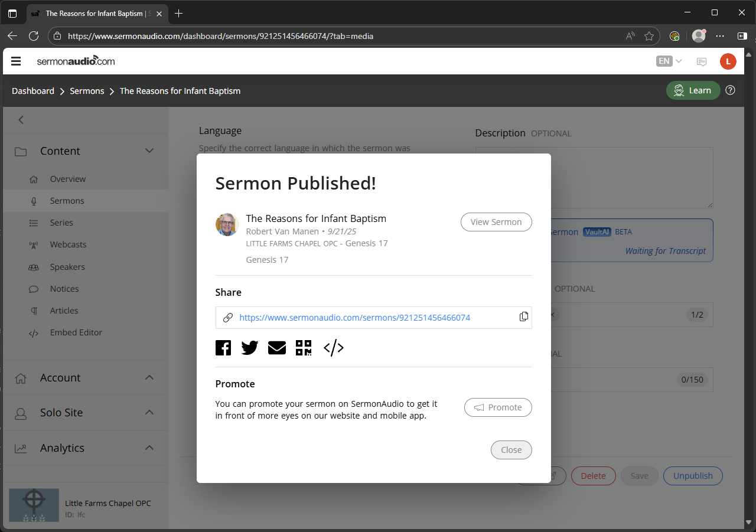This screenshot has height=532, width=756.
Task: Open the user avatar L menu
Action: [x=728, y=61]
